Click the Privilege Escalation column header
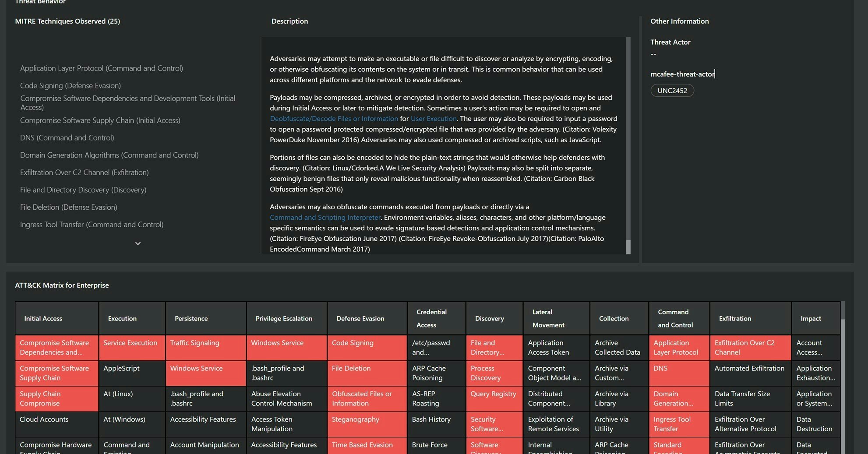The height and width of the screenshot is (454, 868). [287, 318]
